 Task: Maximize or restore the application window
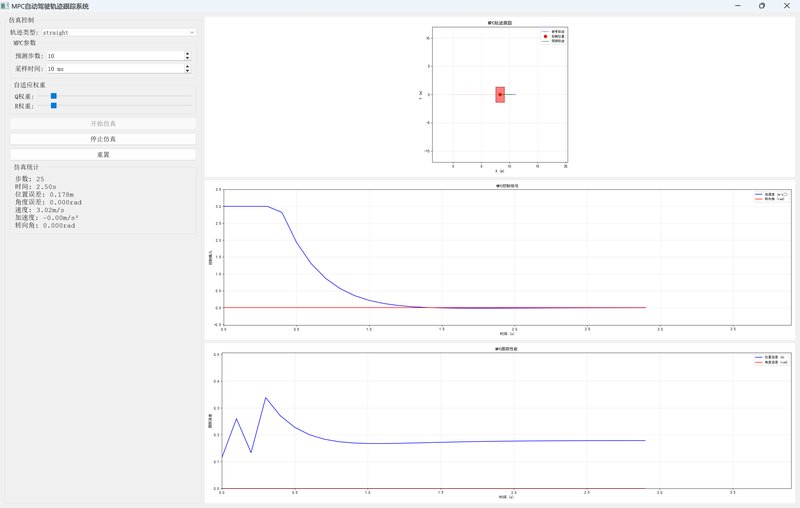[x=762, y=6]
